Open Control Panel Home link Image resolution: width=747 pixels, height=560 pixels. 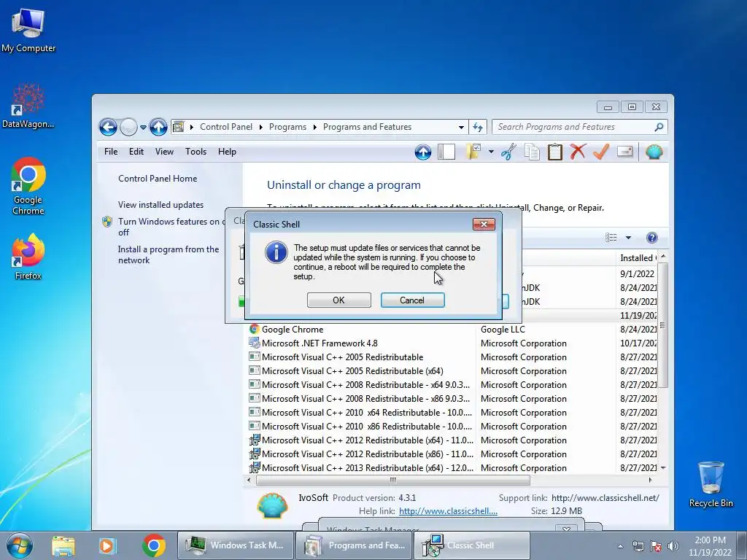(x=158, y=179)
